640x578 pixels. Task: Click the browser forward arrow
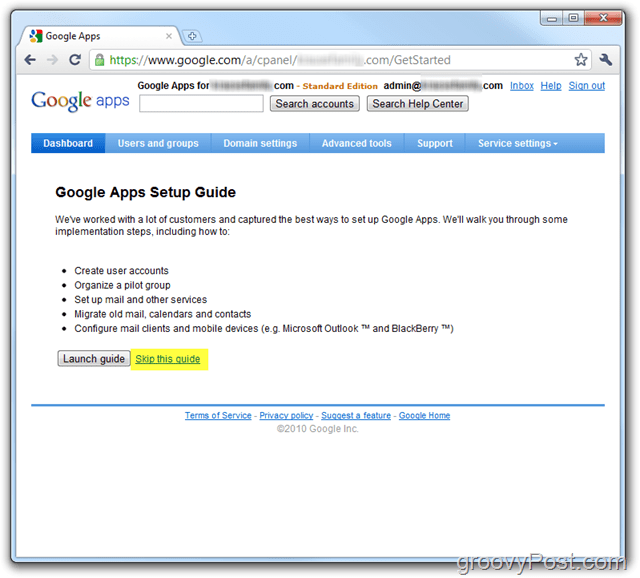tap(52, 60)
